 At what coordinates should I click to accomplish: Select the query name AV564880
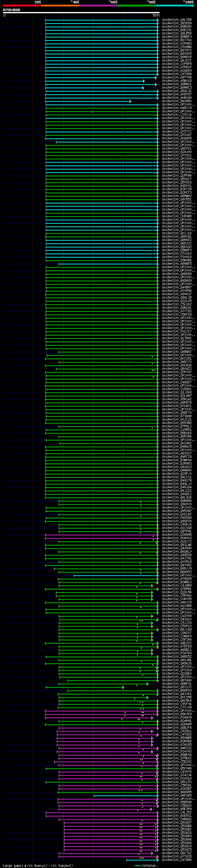(x=11, y=10)
